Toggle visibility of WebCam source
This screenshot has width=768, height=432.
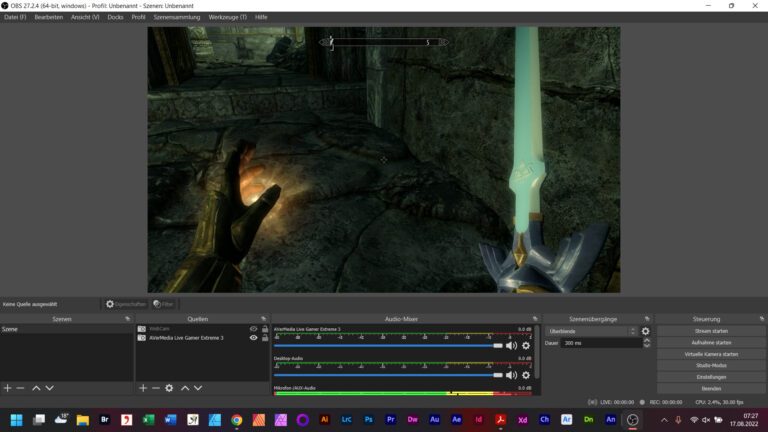tap(253, 329)
